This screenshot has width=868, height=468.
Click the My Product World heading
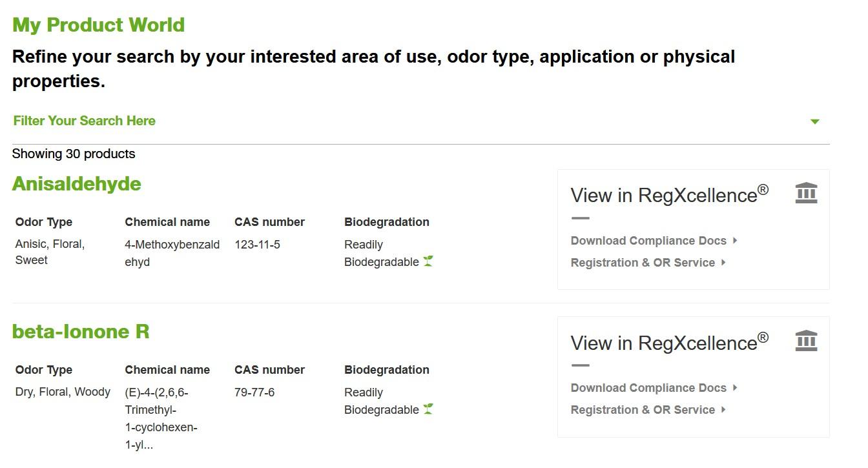pos(99,25)
